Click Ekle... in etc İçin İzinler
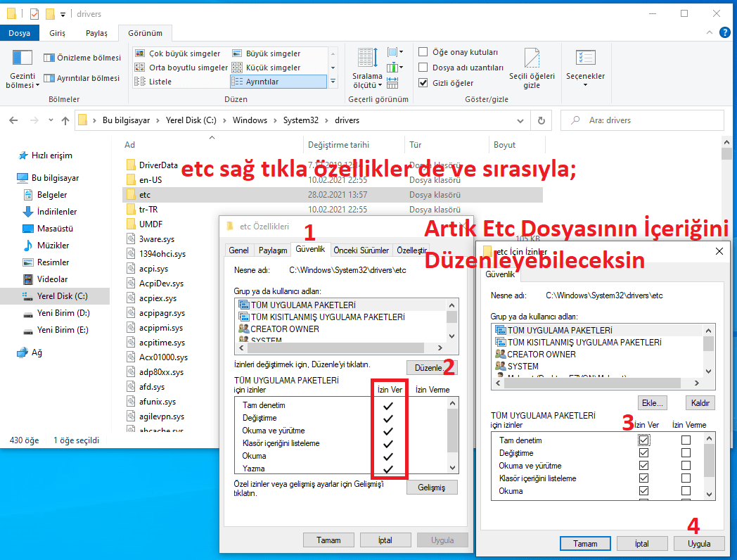Image resolution: width=737 pixels, height=560 pixels. (653, 403)
